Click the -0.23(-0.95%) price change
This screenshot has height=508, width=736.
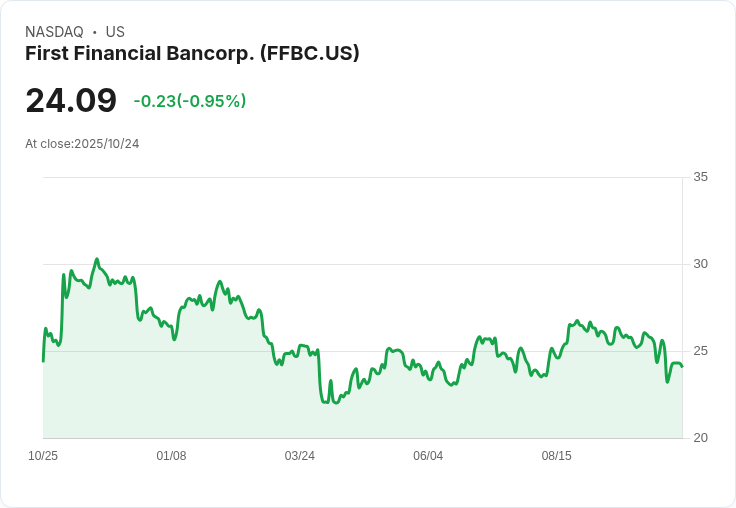(190, 101)
